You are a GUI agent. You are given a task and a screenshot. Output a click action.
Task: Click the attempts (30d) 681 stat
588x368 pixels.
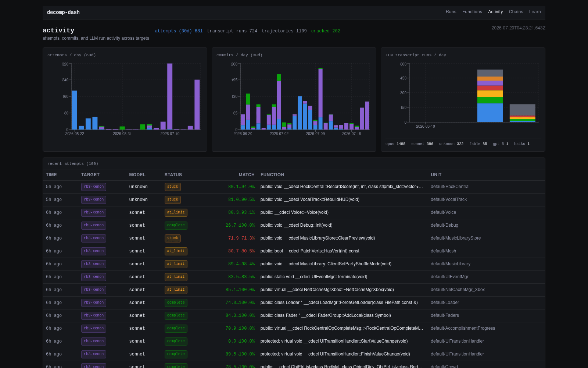(179, 31)
